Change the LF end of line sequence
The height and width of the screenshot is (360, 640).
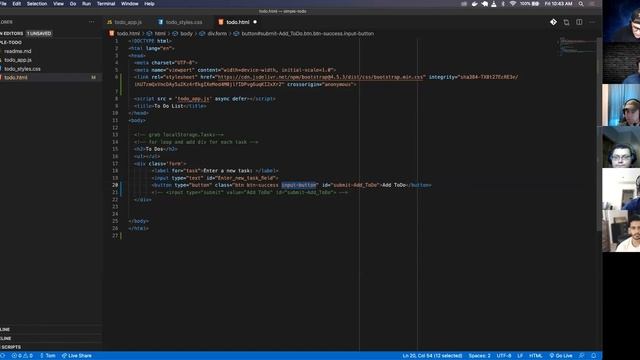(520, 356)
